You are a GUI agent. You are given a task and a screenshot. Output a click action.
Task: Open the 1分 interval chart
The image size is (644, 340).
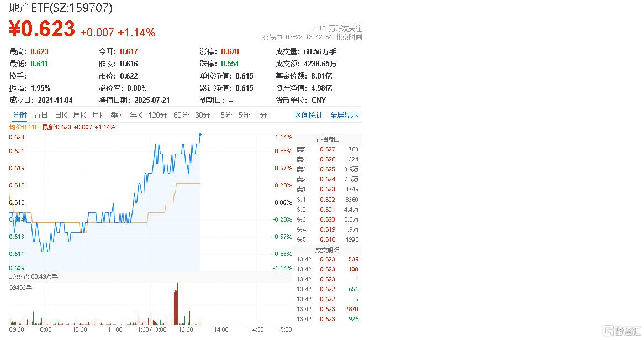click(262, 115)
